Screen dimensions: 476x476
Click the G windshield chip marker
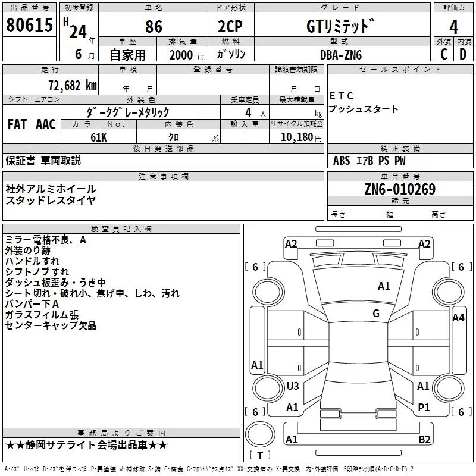coord(376,314)
